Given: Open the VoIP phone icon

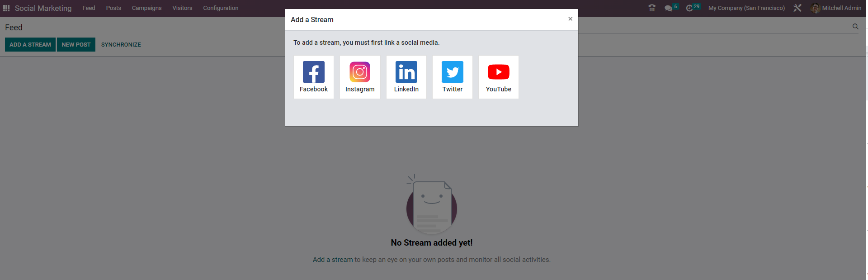Looking at the screenshot, I should 652,8.
